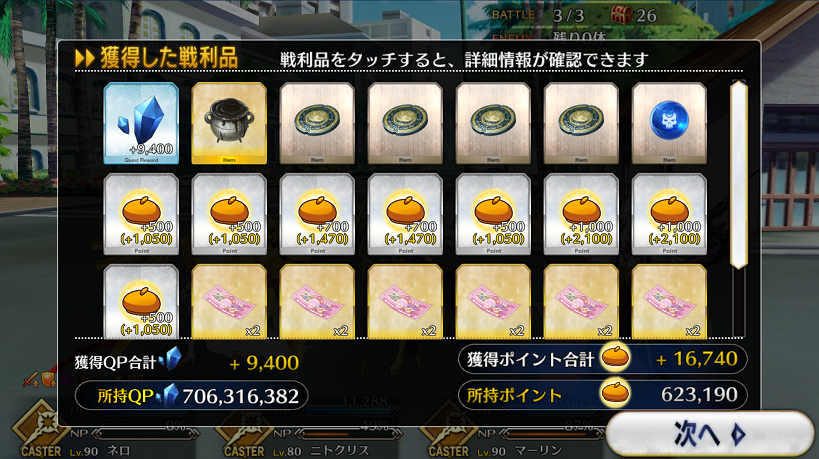Tap the 所持ポイント point total bar
Screen dimensions: 819x459
[603, 395]
